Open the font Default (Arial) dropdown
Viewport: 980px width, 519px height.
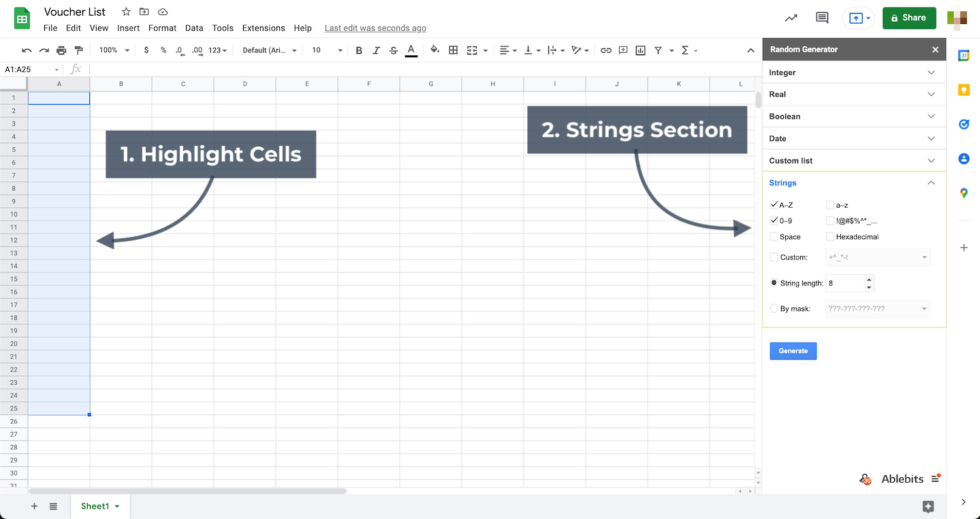pos(270,50)
